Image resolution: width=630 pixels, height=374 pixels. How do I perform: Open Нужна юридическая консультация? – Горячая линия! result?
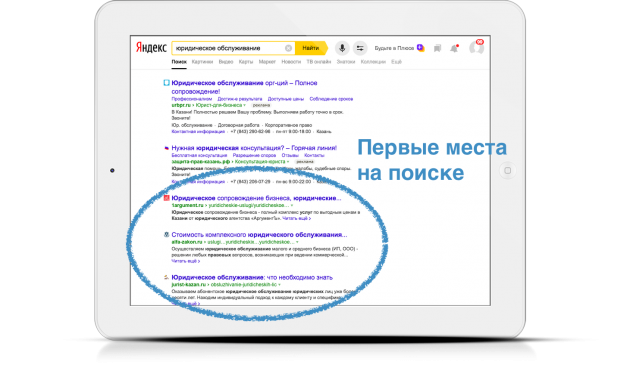[254, 148]
